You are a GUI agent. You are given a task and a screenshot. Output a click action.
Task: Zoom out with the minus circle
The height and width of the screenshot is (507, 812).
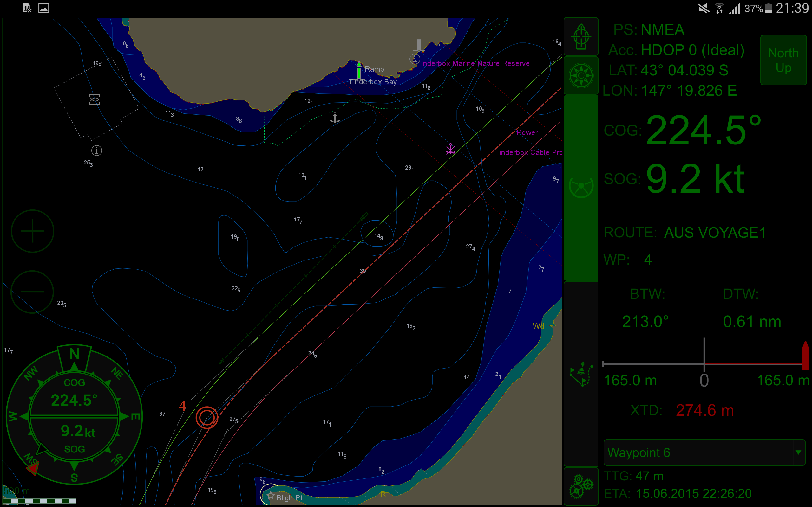tap(33, 292)
